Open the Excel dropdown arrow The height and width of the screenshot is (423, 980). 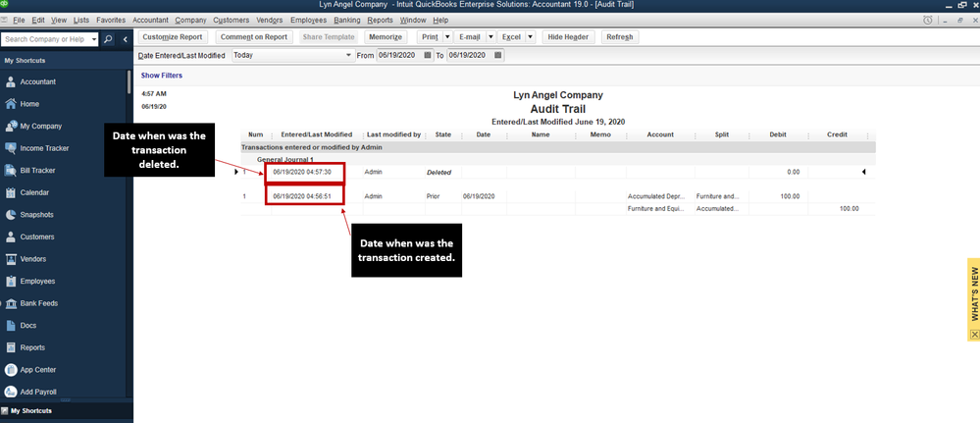tap(531, 37)
